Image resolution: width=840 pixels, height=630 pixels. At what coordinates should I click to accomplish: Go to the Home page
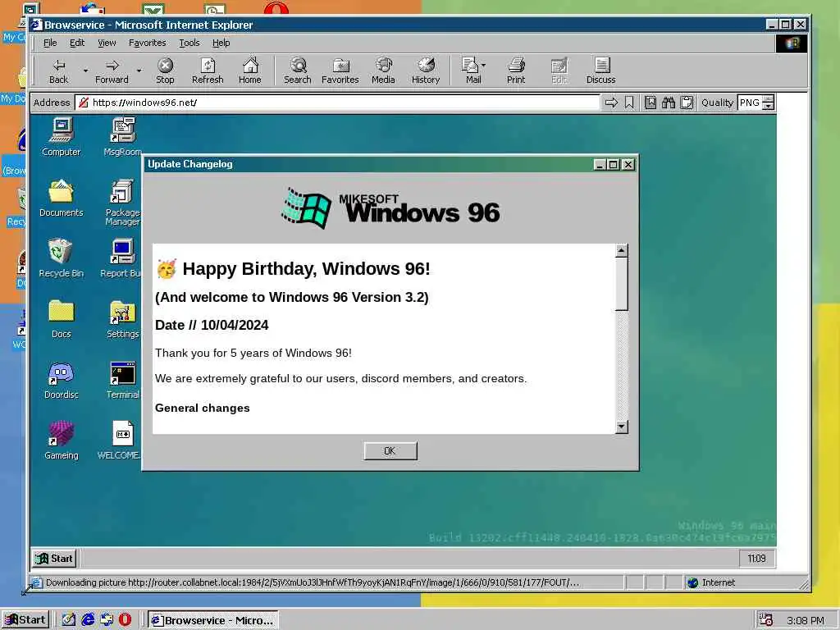250,71
